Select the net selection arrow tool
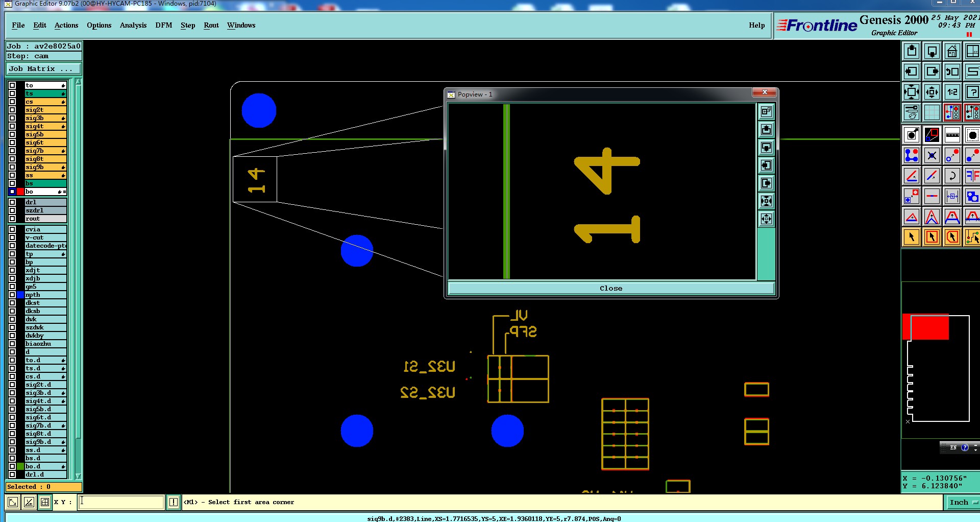This screenshot has width=980, height=522. pos(972,237)
